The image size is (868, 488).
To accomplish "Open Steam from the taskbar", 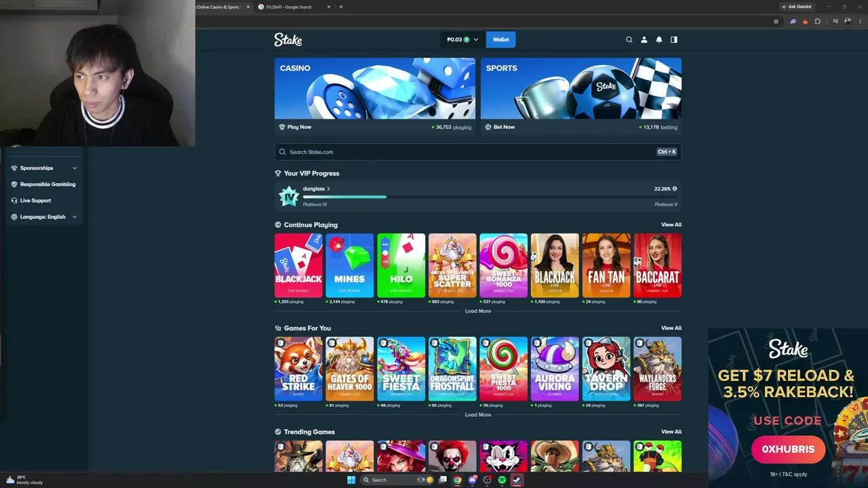I will pos(517,480).
